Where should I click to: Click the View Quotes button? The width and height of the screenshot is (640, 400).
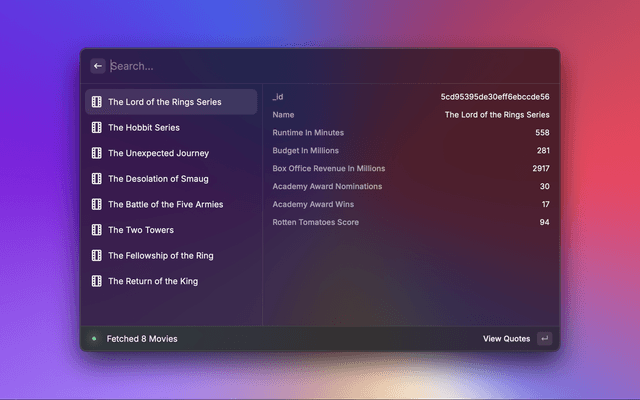click(506, 339)
